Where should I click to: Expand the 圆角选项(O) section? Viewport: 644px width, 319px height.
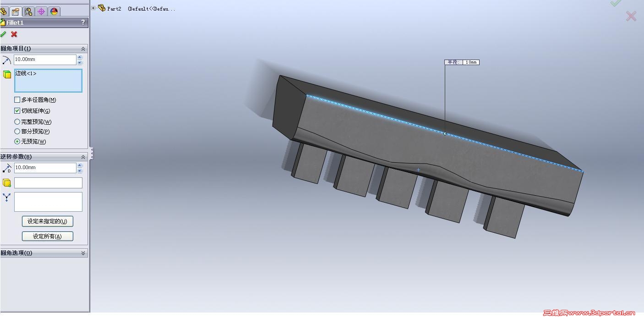(83, 253)
